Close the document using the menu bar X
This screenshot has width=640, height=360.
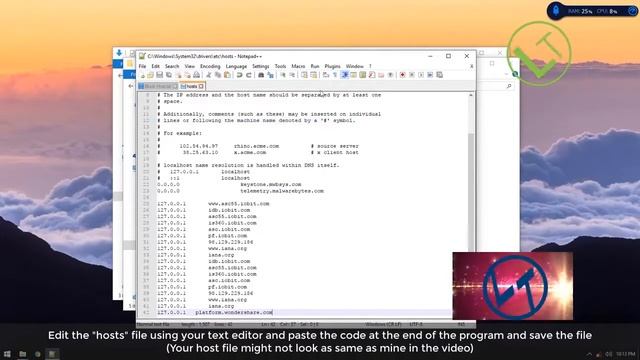coord(471,66)
